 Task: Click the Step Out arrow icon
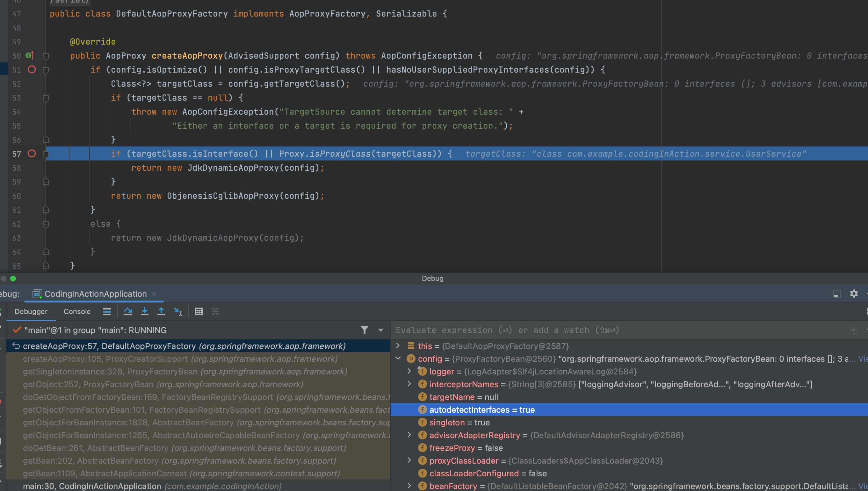coord(161,312)
